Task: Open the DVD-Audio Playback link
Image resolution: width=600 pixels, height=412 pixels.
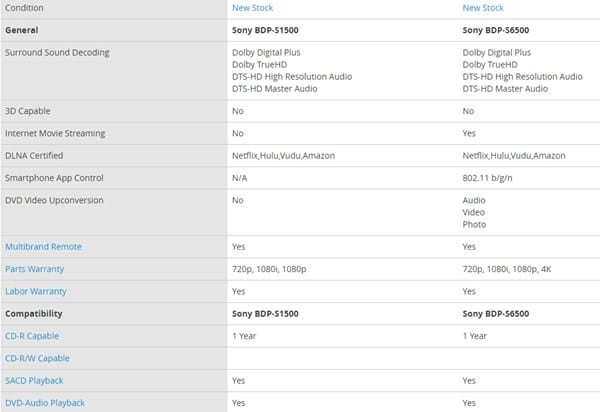Action: pos(44,403)
